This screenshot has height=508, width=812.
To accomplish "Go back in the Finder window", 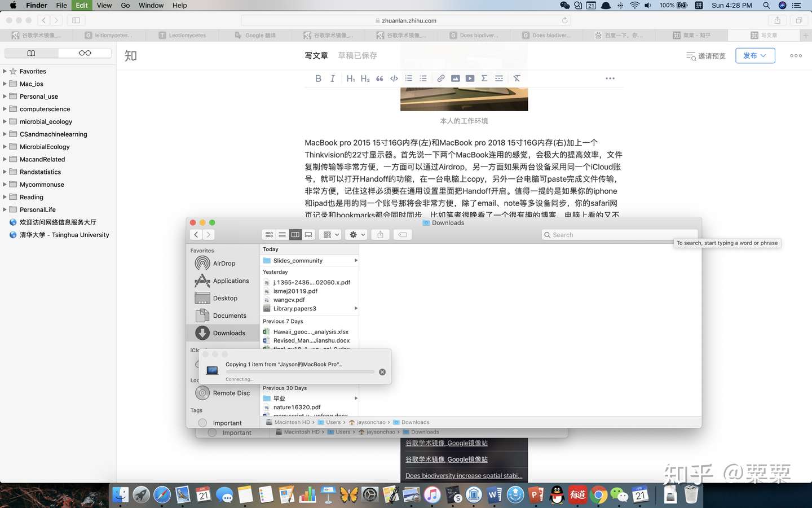I will click(x=196, y=235).
